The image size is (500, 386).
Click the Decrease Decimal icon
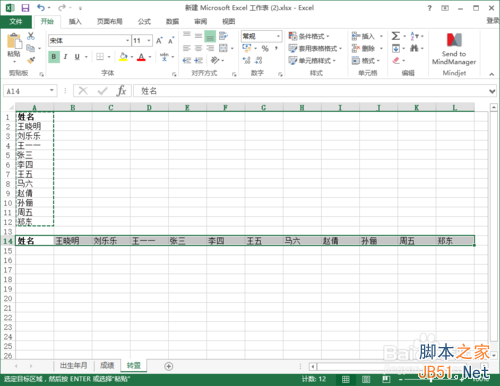[259, 60]
